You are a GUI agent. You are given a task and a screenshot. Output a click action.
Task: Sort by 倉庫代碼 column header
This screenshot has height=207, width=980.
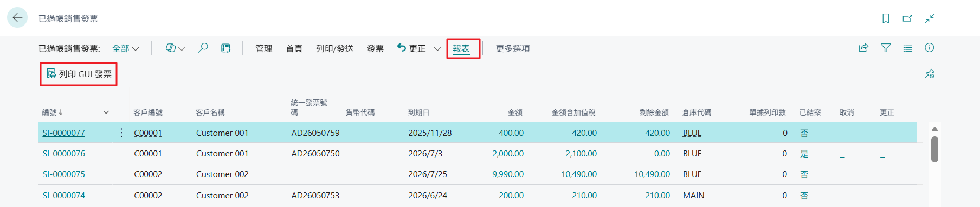[697, 112]
